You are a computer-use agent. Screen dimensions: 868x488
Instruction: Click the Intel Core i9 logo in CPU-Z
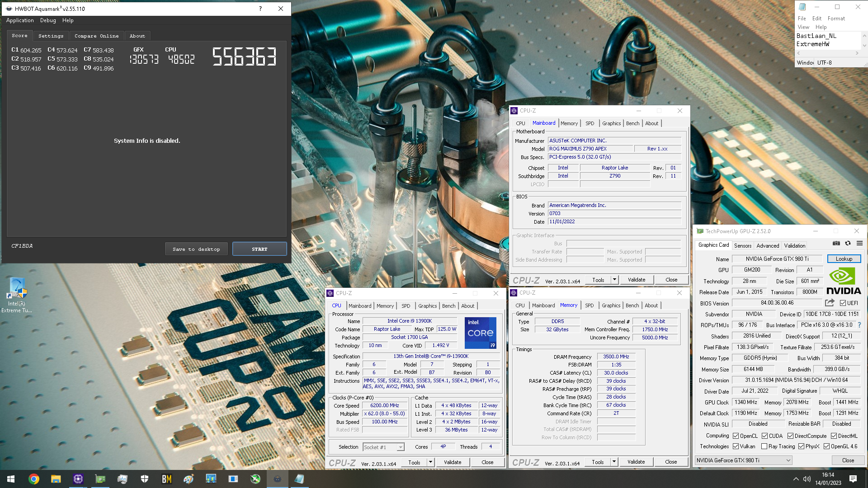coord(481,333)
